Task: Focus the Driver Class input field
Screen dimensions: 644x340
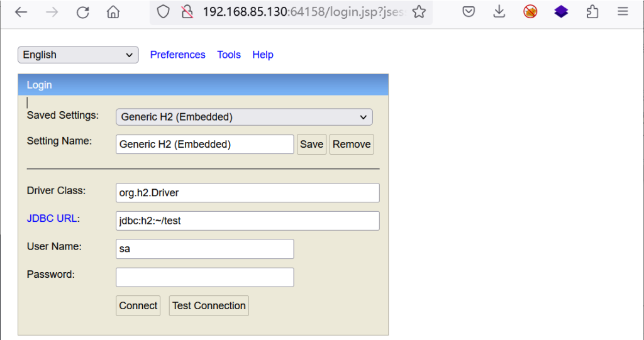Action: tap(248, 192)
